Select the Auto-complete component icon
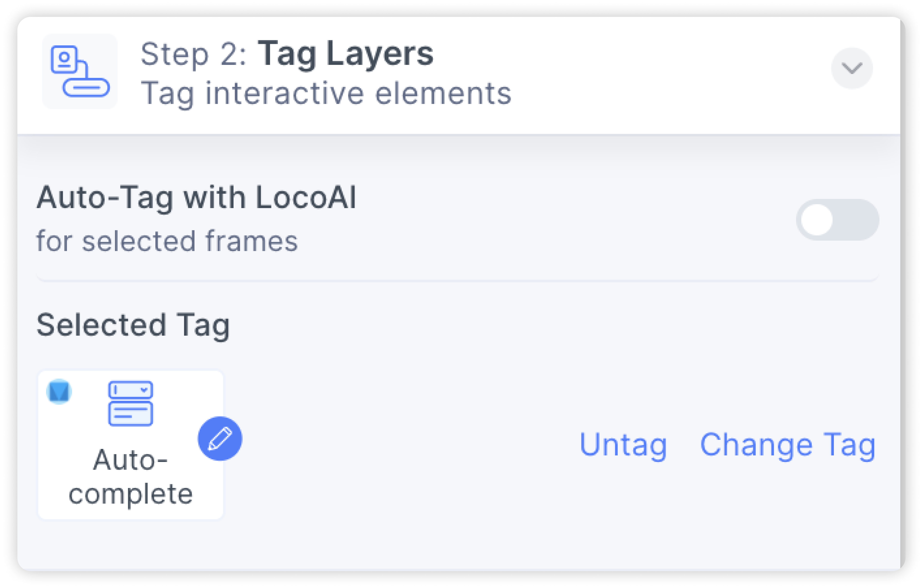Viewport: 922px width, 588px height. [131, 403]
